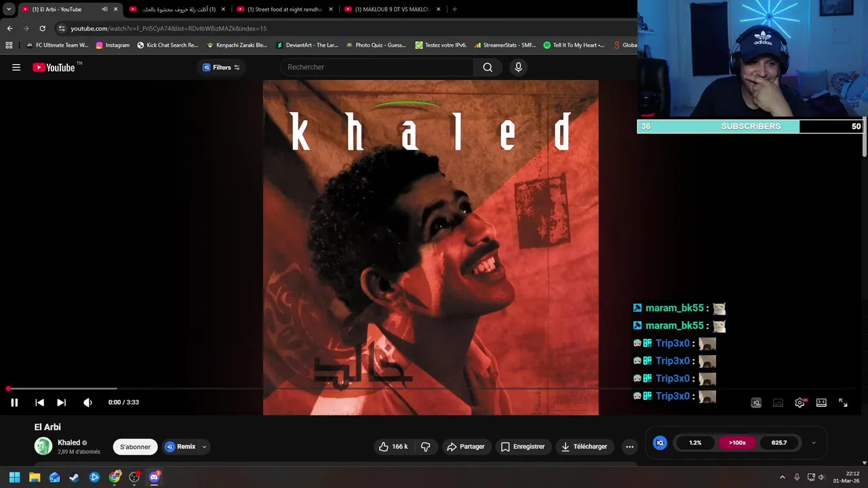Open the StreamerStats - SMF... bookmark
The image size is (868, 488).
coord(505,45)
